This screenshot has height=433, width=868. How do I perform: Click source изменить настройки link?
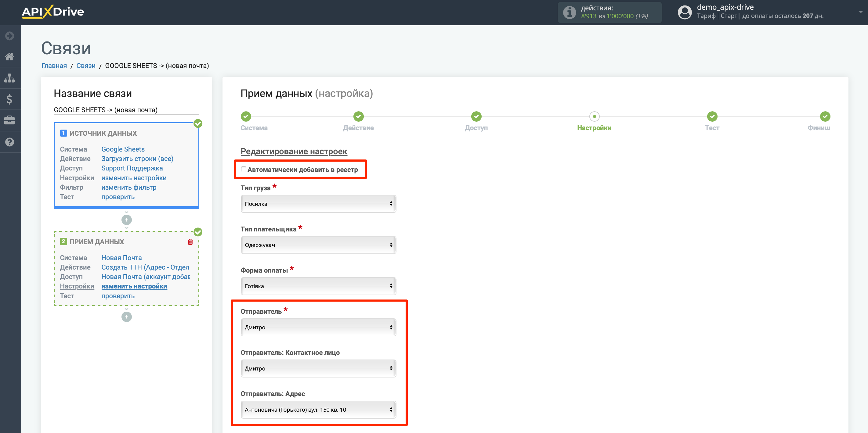coord(134,178)
